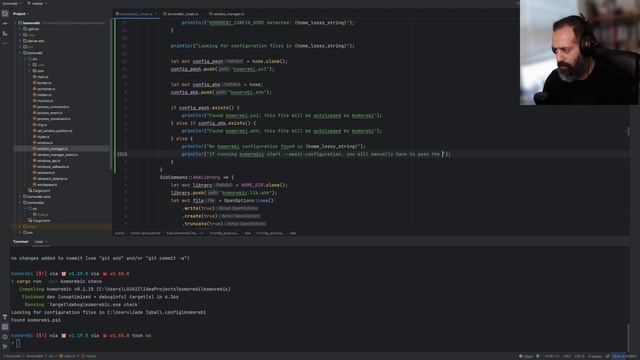The height and width of the screenshot is (360, 640).
Task: Close the active first editor tab
Action: (x=156, y=14)
